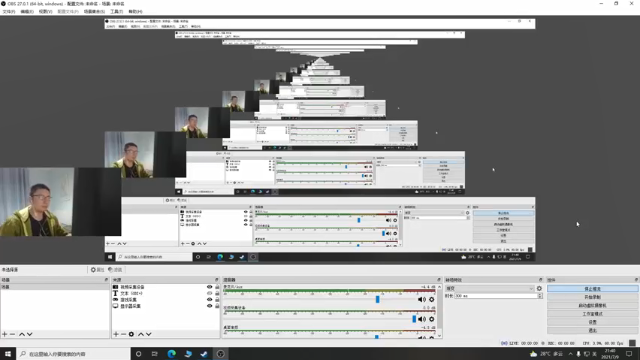
Task: Open the 文件 (File) menu
Action: pos(9,11)
